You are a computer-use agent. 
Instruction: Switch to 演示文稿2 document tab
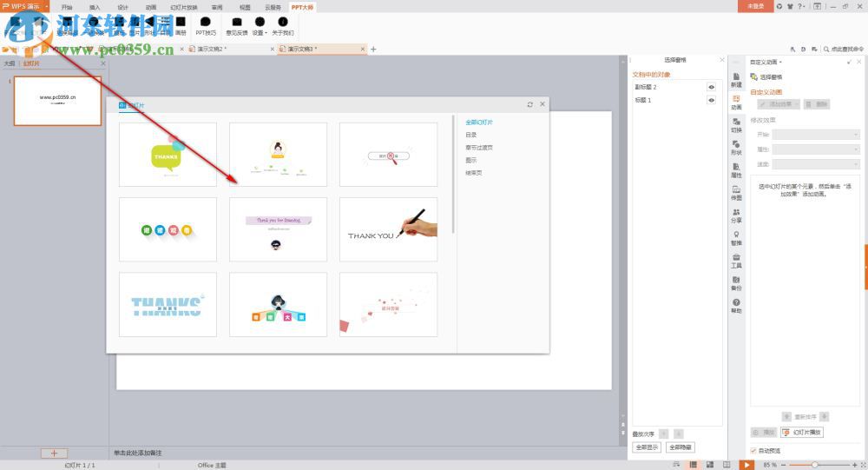233,50
